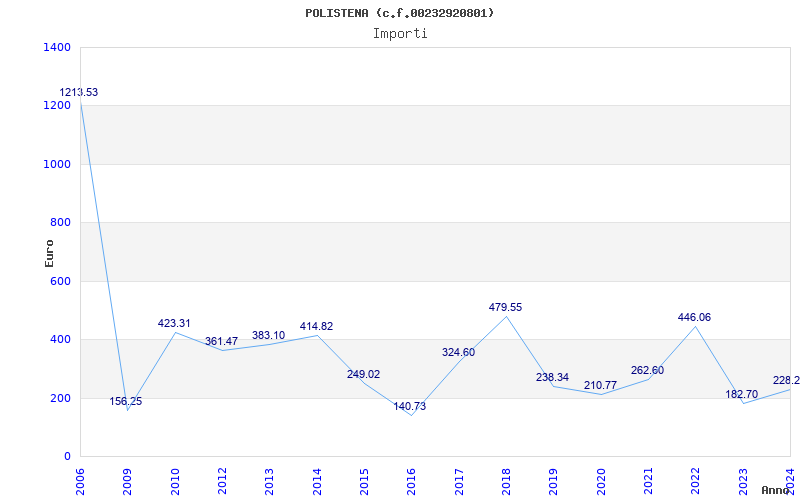
Task: Click the 1400 y-axis value
Action: [x=57, y=48]
